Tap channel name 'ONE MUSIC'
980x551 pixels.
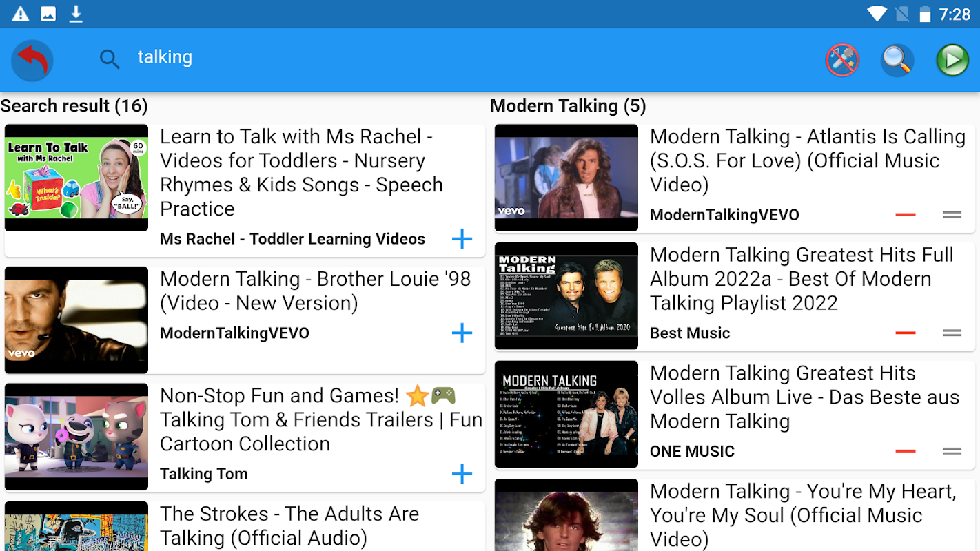point(692,452)
